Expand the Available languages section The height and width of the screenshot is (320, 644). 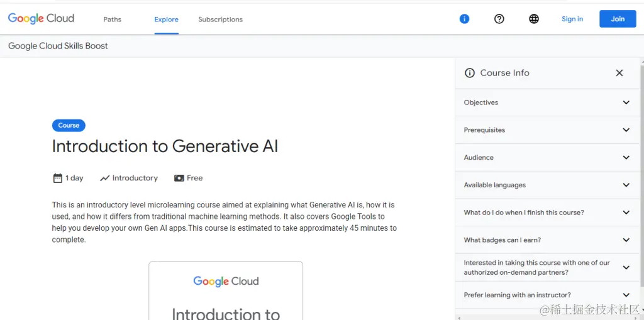[547, 185]
